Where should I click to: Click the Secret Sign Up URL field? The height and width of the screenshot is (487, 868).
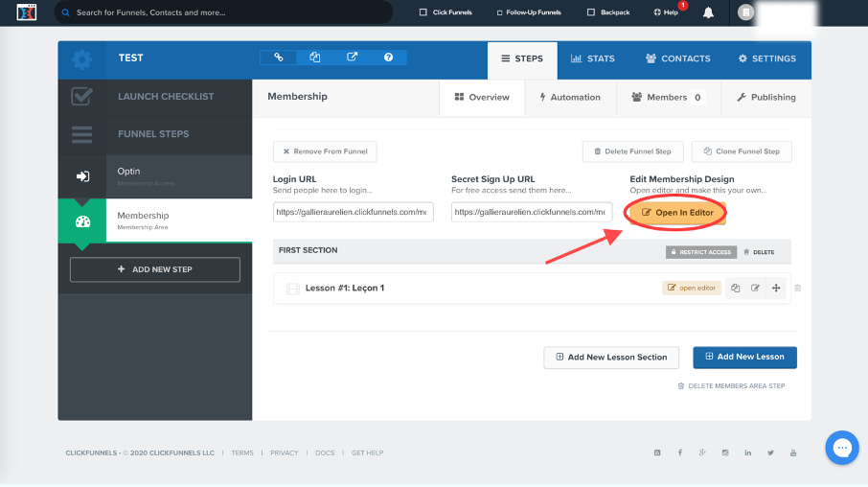coord(532,212)
